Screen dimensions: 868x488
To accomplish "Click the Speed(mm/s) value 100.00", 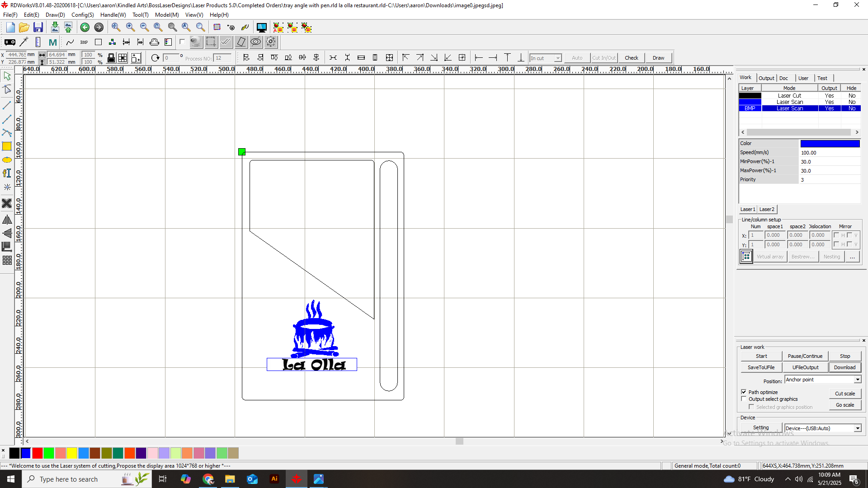I will coord(830,153).
